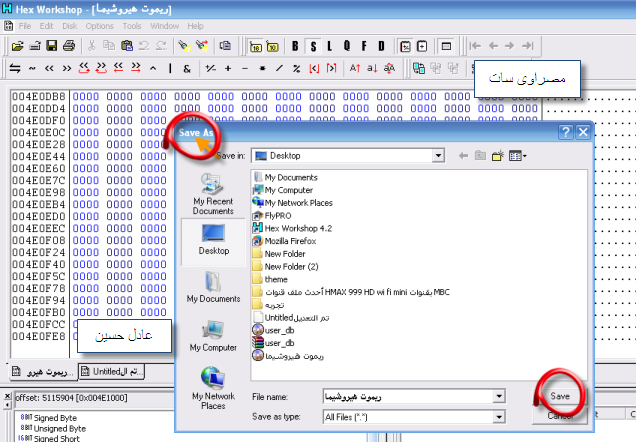636x442 pixels.
Task: Click the Print toolbar icon
Action: click(x=69, y=46)
